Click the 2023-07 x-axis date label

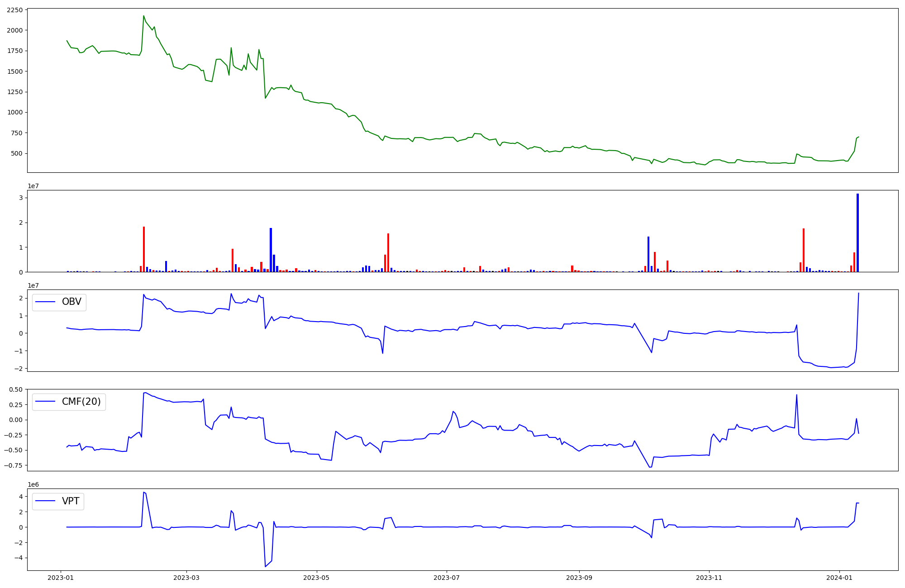click(x=447, y=577)
